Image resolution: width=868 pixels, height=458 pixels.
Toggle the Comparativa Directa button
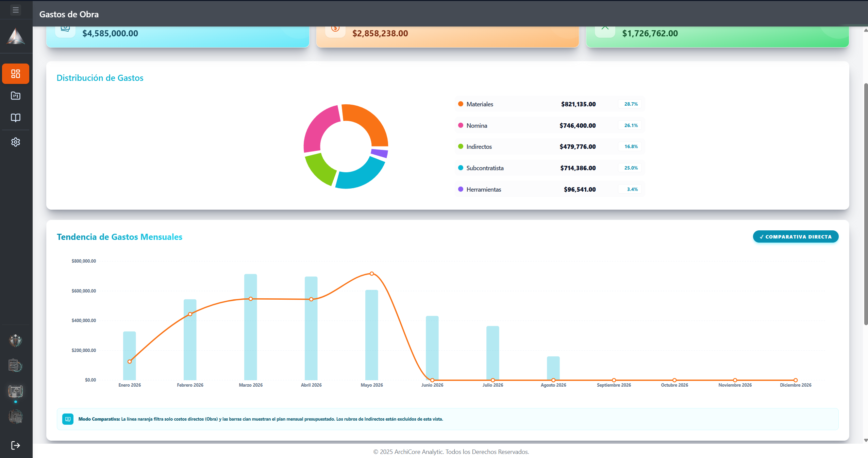pyautogui.click(x=796, y=237)
